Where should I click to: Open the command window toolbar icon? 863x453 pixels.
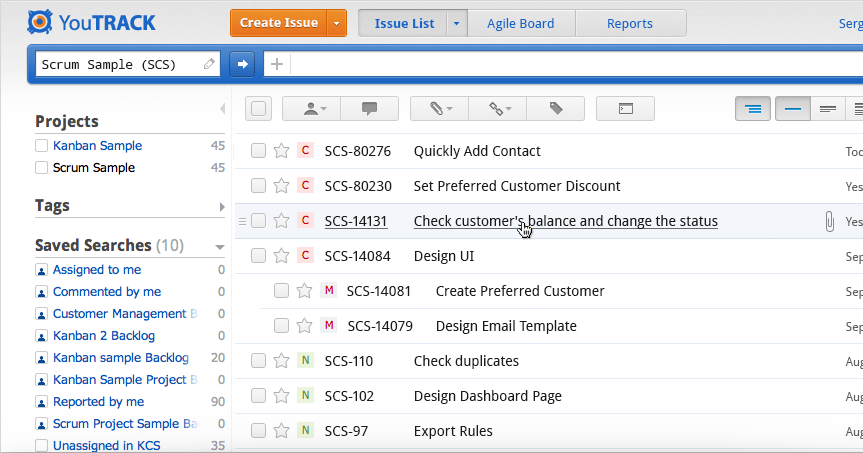tap(625, 108)
